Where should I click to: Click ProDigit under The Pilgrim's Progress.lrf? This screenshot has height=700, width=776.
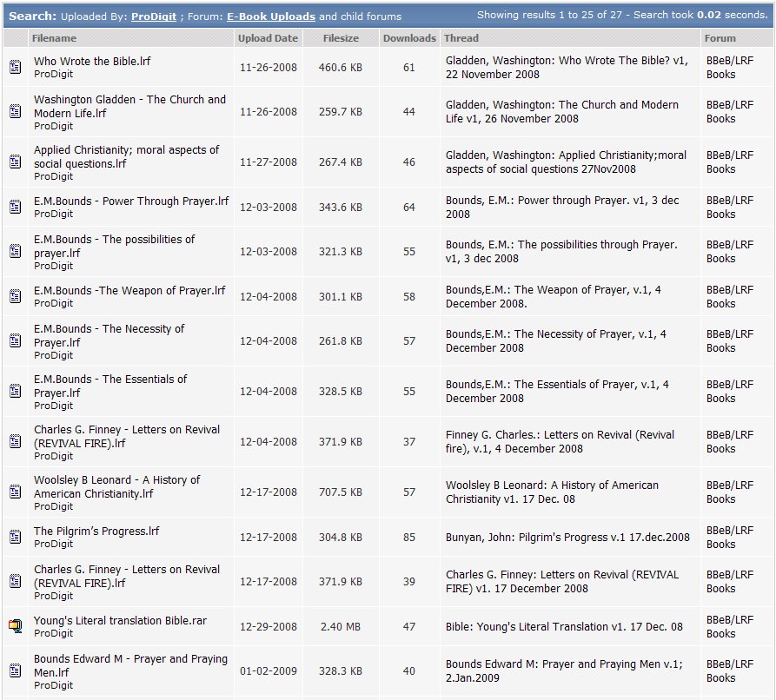pos(53,544)
